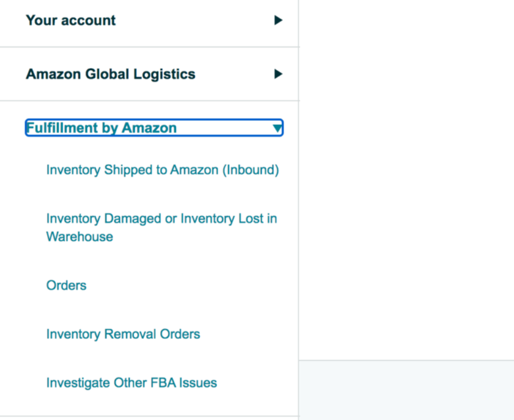This screenshot has width=514, height=420.
Task: Open Inventory Shipped to Amazon (Inbound)
Action: pyautogui.click(x=162, y=170)
